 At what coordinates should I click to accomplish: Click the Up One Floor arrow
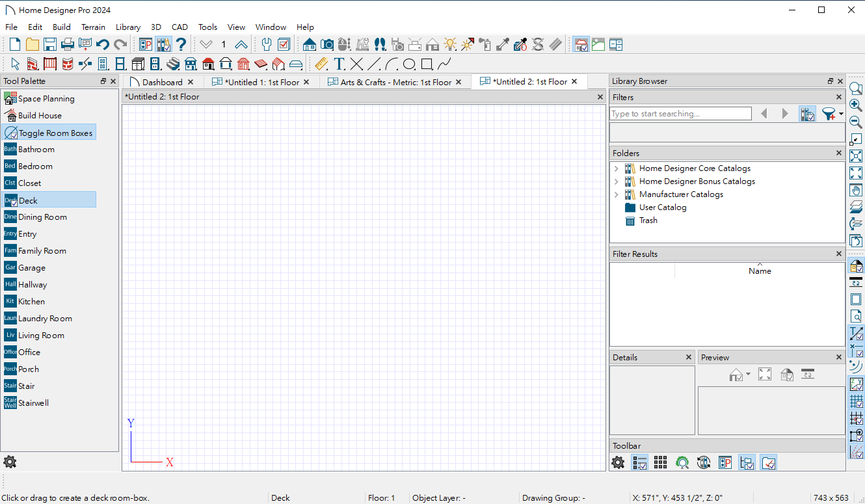coord(241,44)
